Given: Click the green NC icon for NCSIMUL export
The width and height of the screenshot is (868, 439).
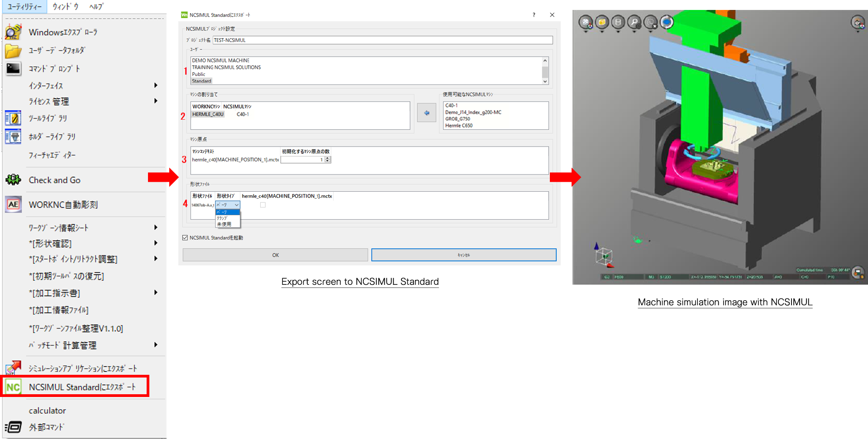Looking at the screenshot, I should pos(13,387).
